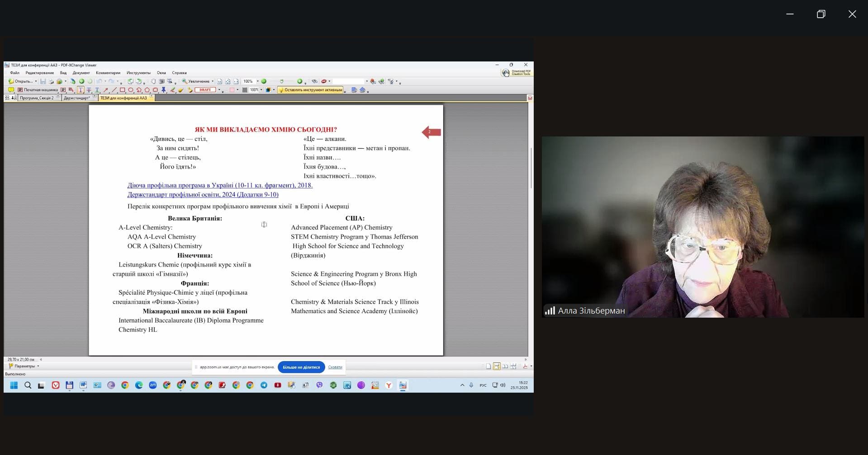
Task: Open Telegram from the taskbar
Action: pyautogui.click(x=264, y=385)
